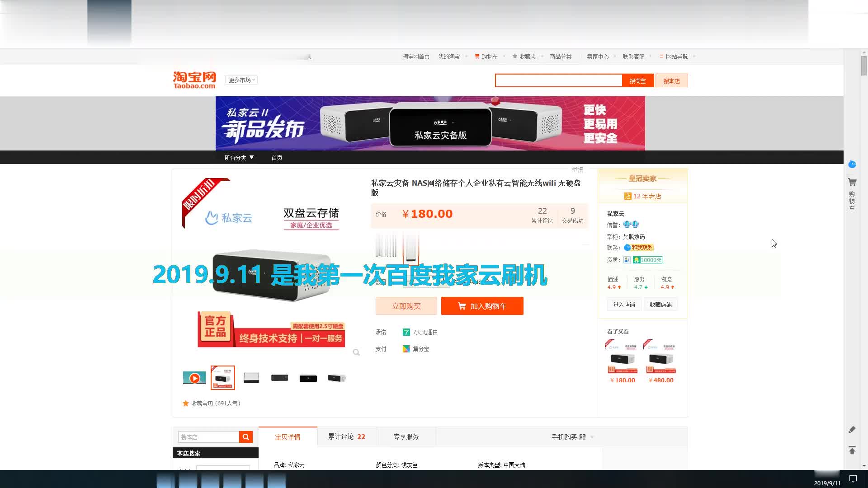Click 进入店铺 button
This screenshot has height=488, width=868.
tap(624, 305)
